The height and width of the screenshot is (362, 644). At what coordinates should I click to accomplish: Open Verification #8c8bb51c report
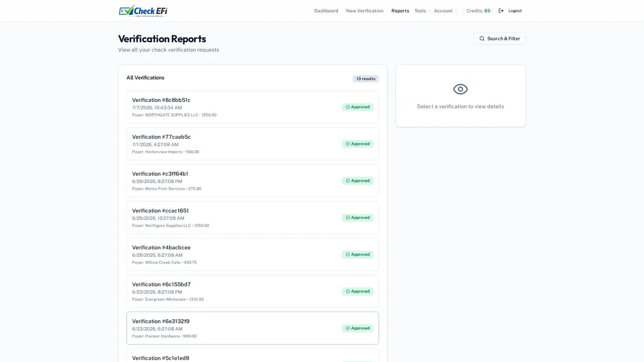(x=253, y=107)
